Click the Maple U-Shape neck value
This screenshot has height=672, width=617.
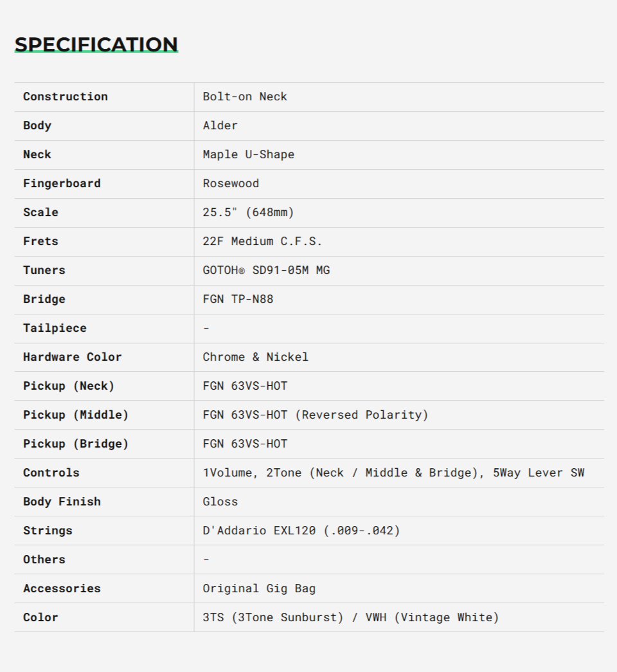pyautogui.click(x=249, y=154)
